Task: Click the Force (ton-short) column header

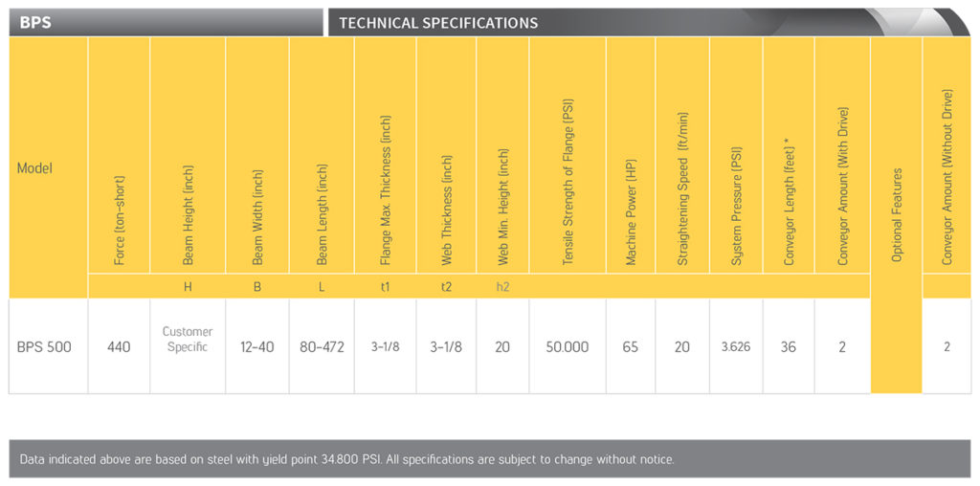Action: 119,220
